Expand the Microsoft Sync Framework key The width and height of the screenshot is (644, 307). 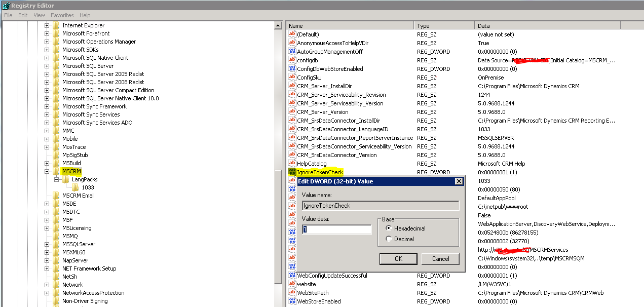[47, 106]
